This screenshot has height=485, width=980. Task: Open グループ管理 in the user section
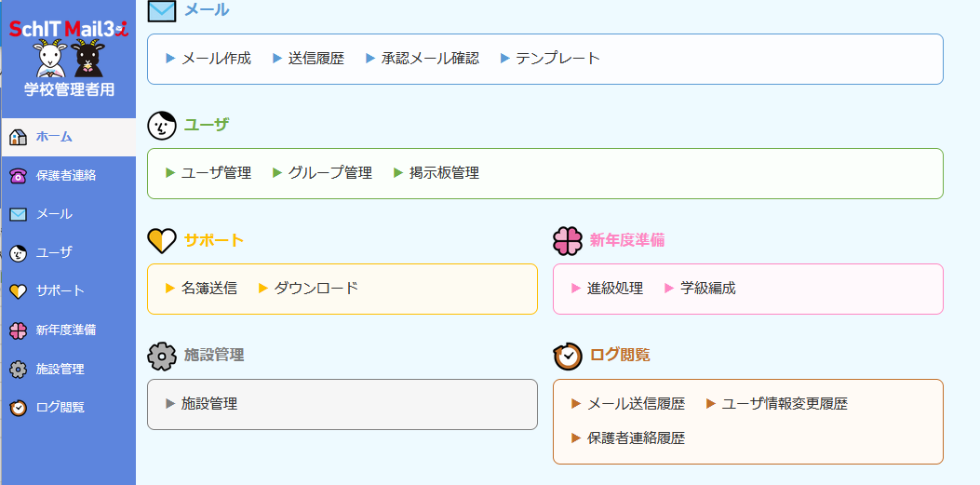click(x=329, y=173)
